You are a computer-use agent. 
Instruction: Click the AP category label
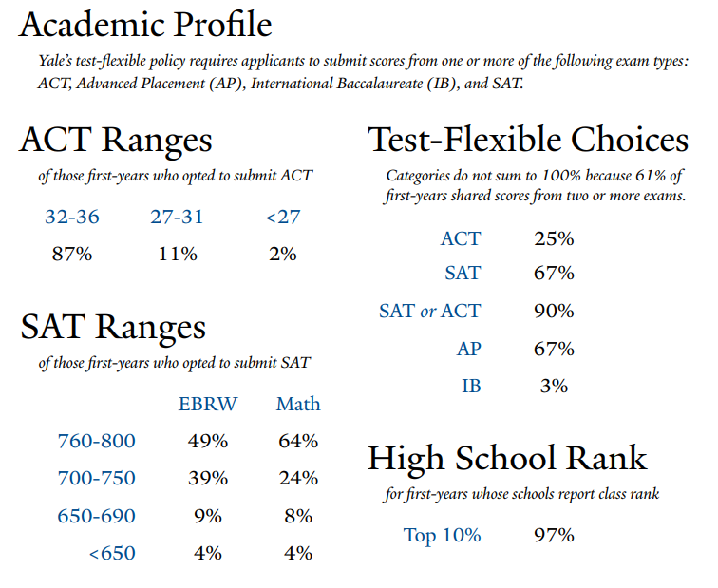point(469,349)
